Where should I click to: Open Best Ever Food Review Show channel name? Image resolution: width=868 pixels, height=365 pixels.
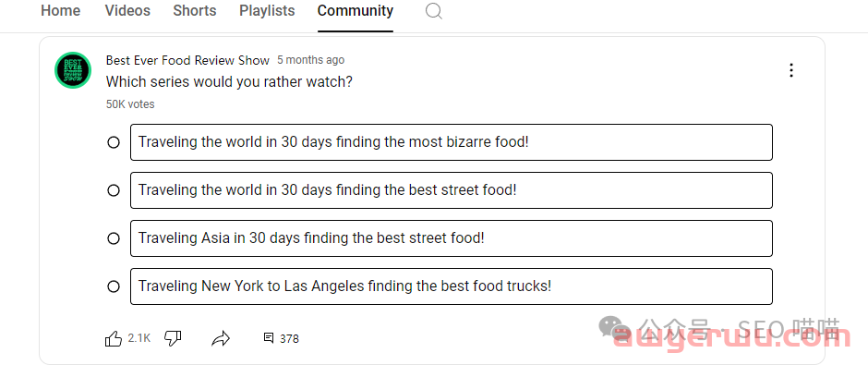pos(187,60)
